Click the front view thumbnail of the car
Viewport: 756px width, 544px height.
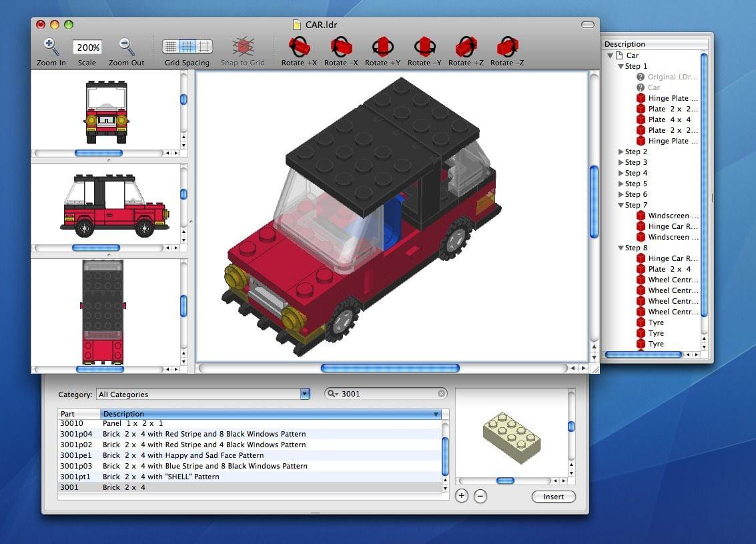click(x=106, y=112)
